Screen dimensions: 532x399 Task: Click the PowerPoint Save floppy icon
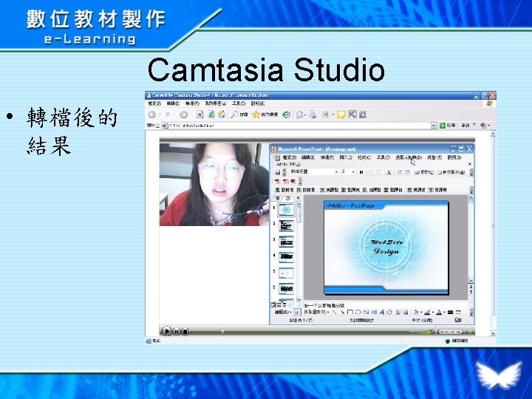tap(278, 172)
